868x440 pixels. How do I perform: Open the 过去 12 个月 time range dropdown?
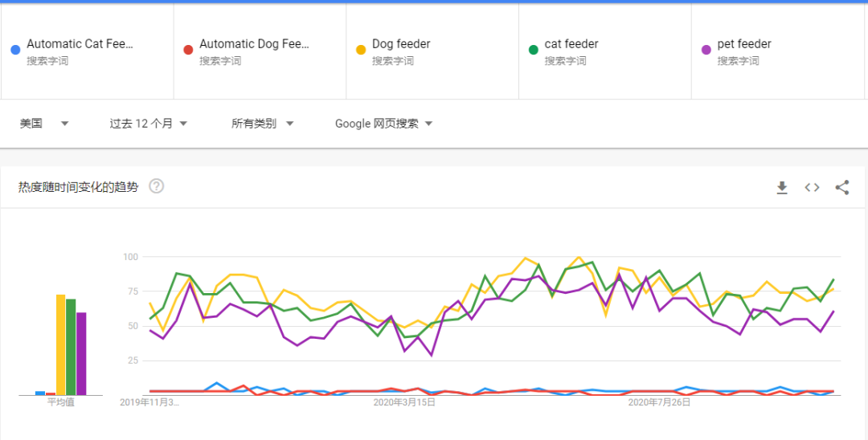pos(149,124)
